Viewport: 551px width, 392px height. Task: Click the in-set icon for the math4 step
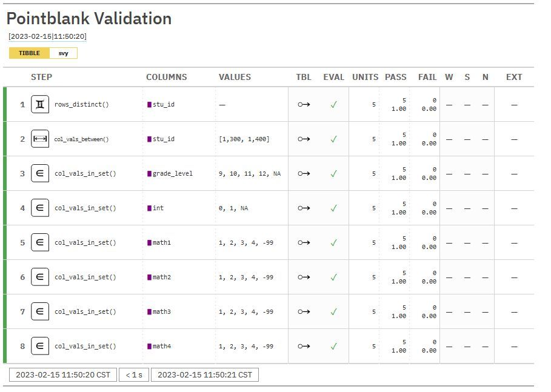40,346
